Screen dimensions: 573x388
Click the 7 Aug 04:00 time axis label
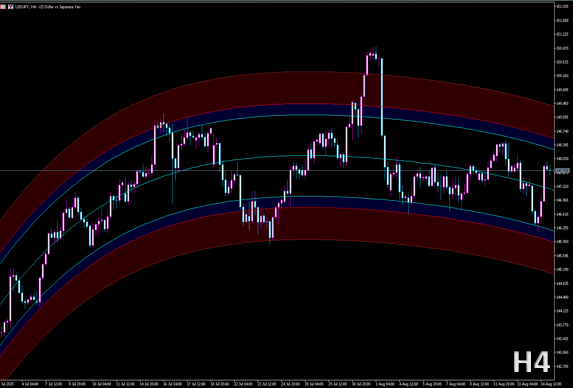455,384
